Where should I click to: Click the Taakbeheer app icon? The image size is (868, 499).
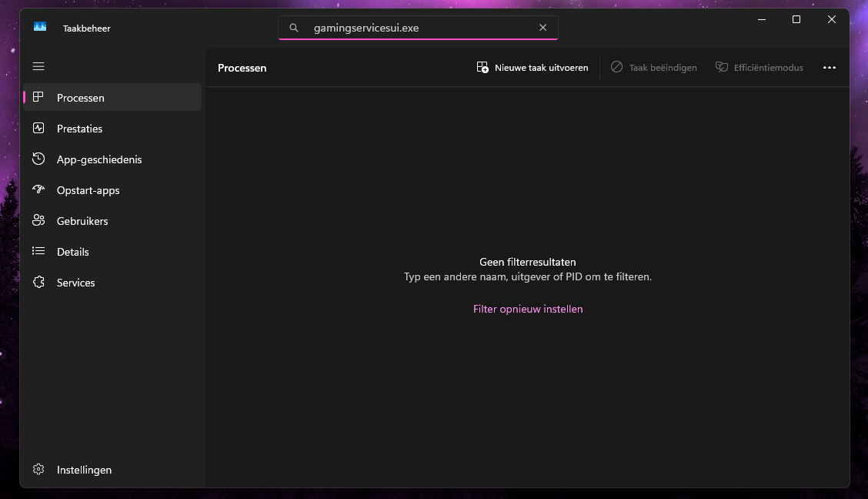click(x=40, y=27)
